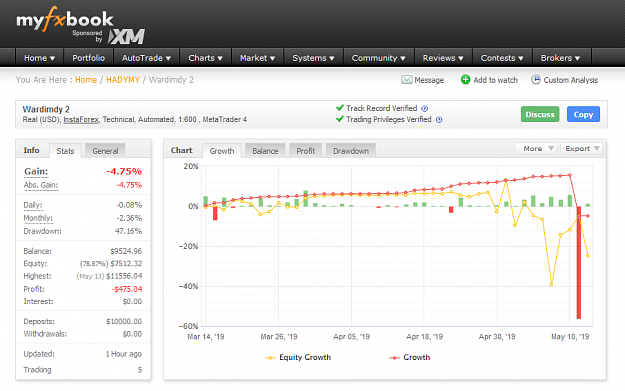Screen dimensions: 625x391
Task: Click help icon beside Trading Privileges Verified
Action: tap(439, 120)
